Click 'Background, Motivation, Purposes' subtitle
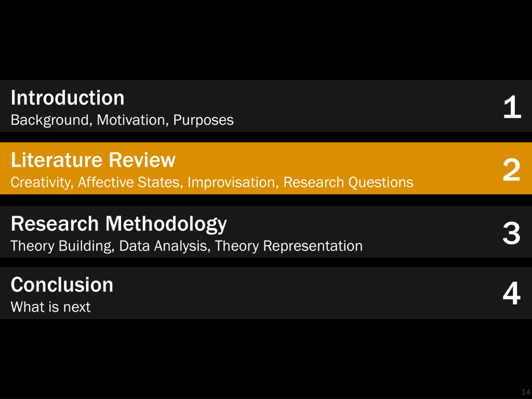The width and height of the screenshot is (532, 399). pos(122,120)
